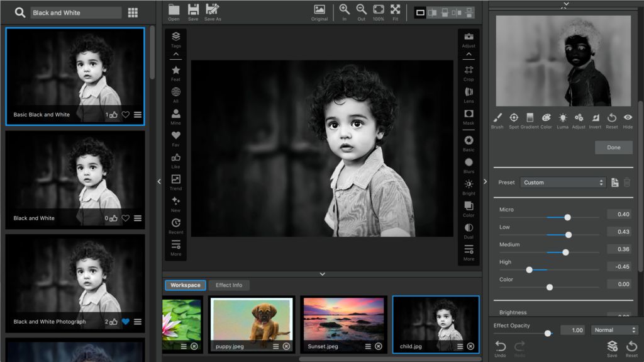The image size is (644, 362).
Task: Open the Bright adjustments
Action: 469,187
